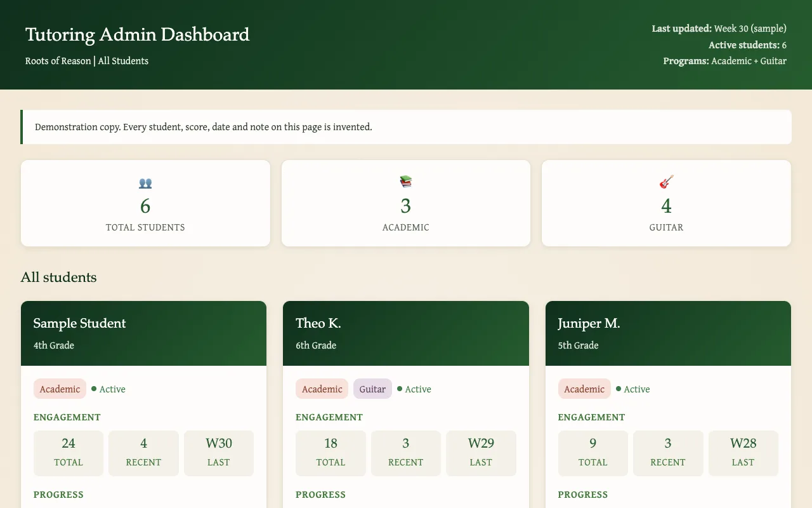This screenshot has height=508, width=812.
Task: Click the guitar icon above the Guitar count
Action: [666, 182]
